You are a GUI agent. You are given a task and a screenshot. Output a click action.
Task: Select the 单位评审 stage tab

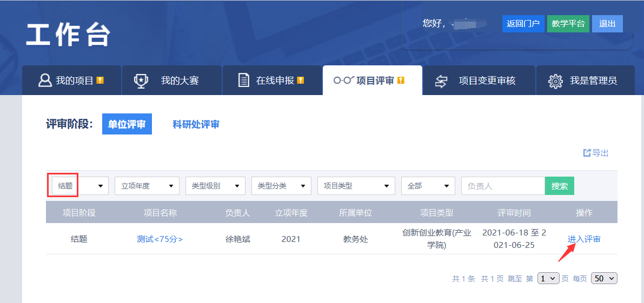127,124
